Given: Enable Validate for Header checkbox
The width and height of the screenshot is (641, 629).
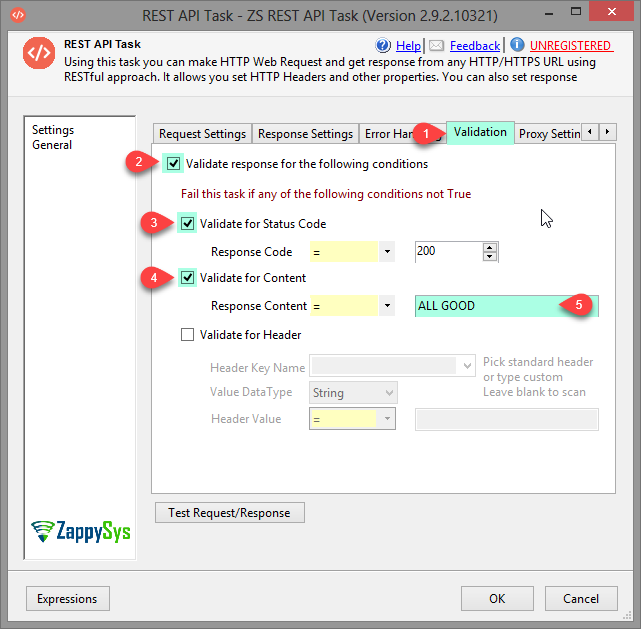Looking at the screenshot, I should pyautogui.click(x=188, y=335).
